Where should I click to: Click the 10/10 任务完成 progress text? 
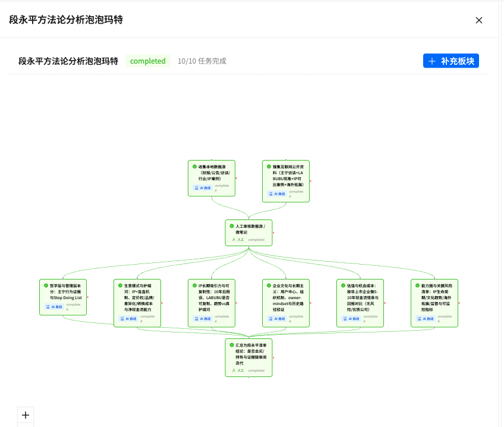point(202,61)
